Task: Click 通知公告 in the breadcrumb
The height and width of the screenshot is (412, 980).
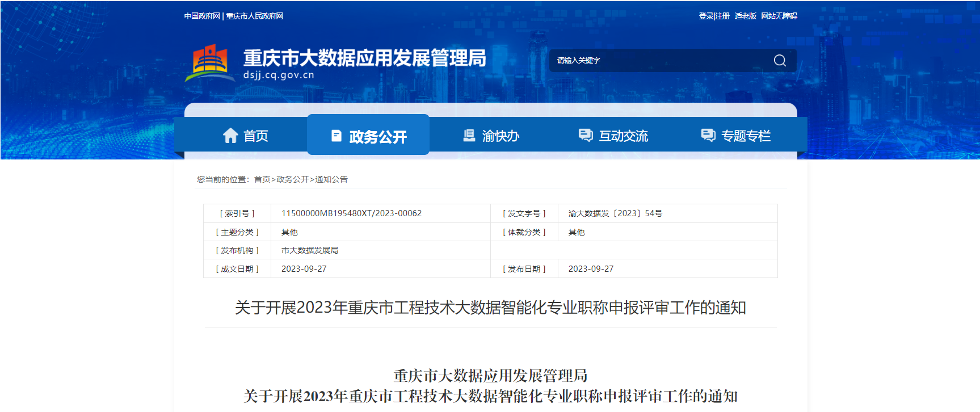Action: 331,179
